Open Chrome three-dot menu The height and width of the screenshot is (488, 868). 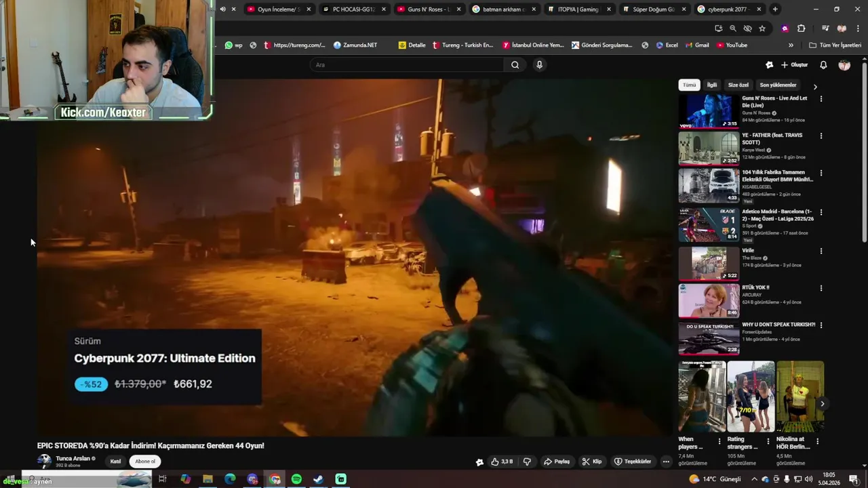pyautogui.click(x=857, y=28)
